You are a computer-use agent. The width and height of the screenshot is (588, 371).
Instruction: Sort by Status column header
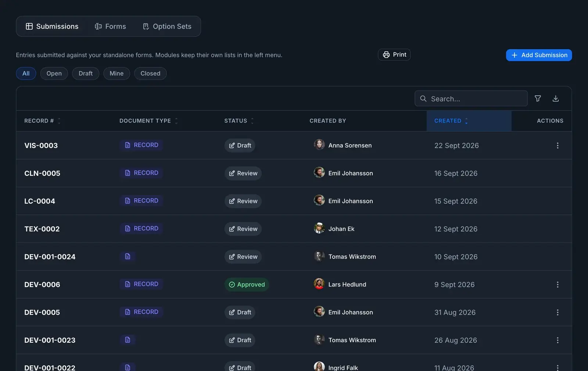tap(239, 121)
